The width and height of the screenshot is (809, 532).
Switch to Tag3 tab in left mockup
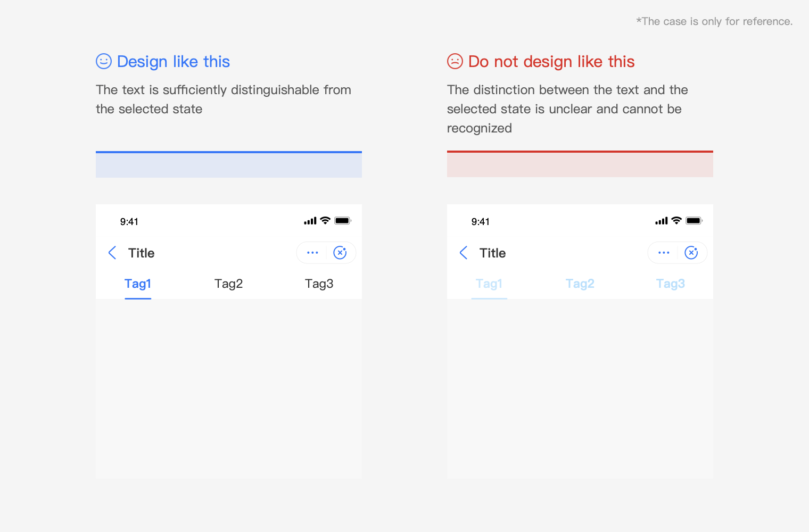point(319,284)
